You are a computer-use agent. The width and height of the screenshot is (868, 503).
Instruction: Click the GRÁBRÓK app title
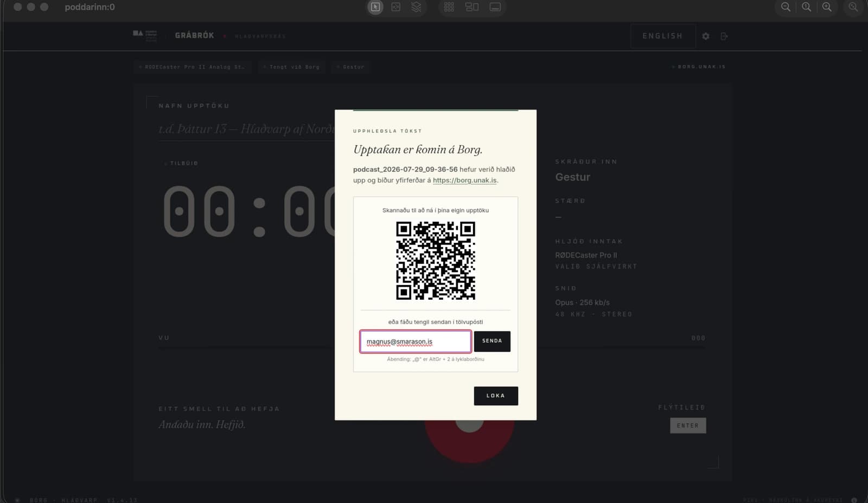click(x=195, y=35)
